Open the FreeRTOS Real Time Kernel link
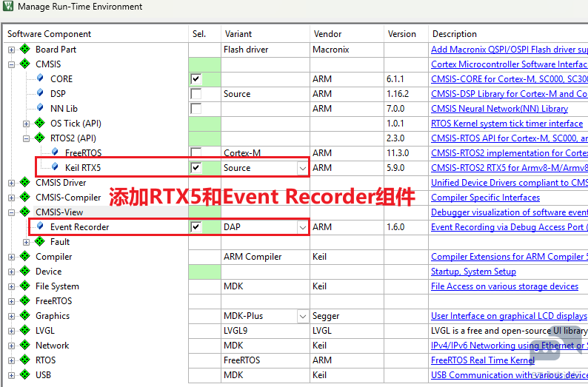The image size is (588, 387). click(x=483, y=360)
